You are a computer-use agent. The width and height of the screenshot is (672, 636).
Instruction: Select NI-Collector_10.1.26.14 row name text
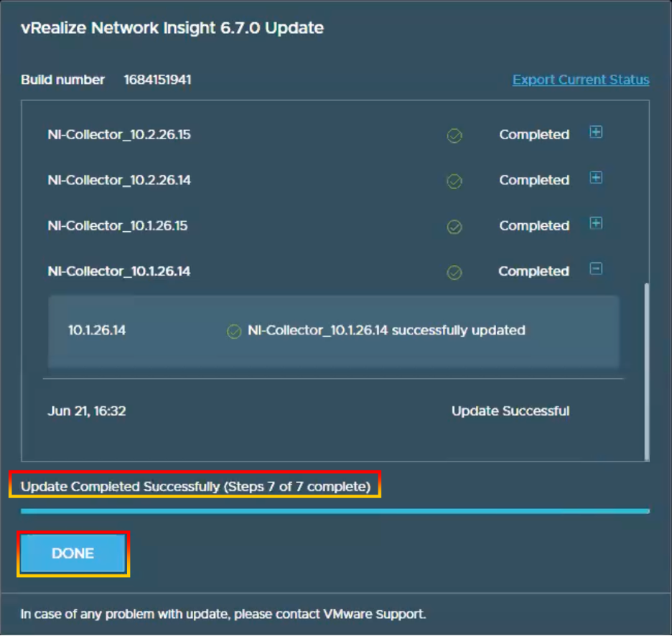pyautogui.click(x=118, y=271)
